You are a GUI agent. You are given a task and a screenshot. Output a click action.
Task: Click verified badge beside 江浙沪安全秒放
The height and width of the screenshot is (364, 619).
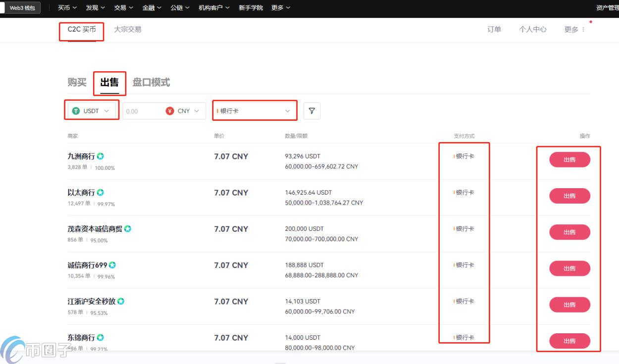[x=121, y=301]
